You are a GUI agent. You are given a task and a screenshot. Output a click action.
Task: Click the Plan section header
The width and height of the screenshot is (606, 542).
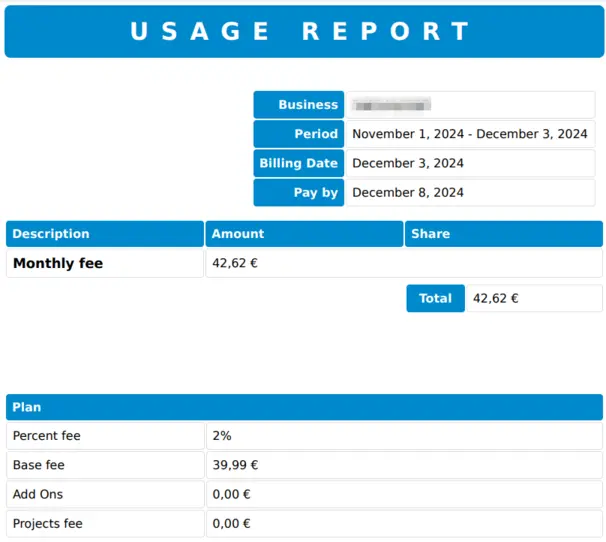coord(303,407)
